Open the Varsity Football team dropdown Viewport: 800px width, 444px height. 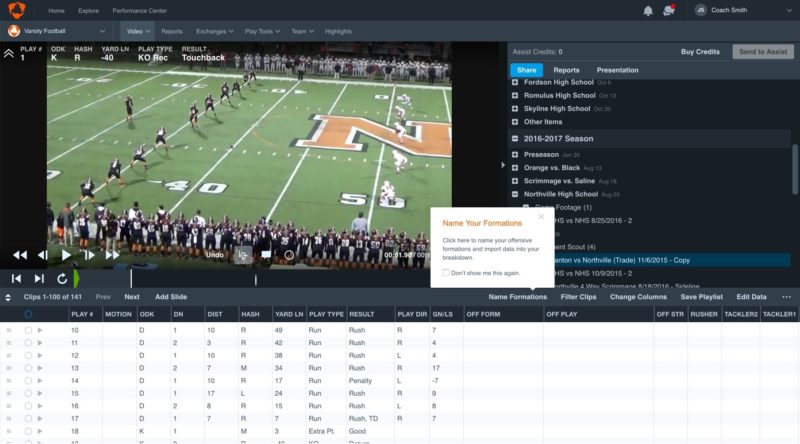tap(57, 31)
